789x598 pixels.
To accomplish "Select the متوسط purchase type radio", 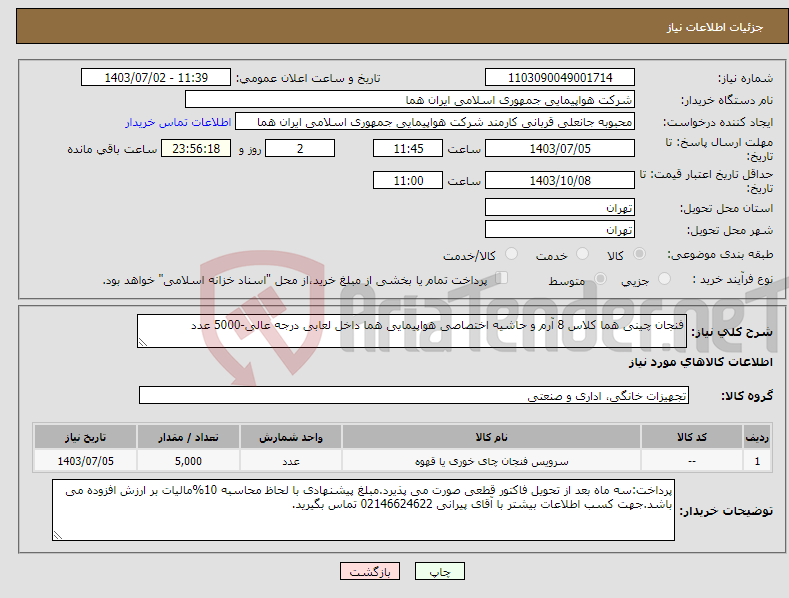I will tap(600, 278).
